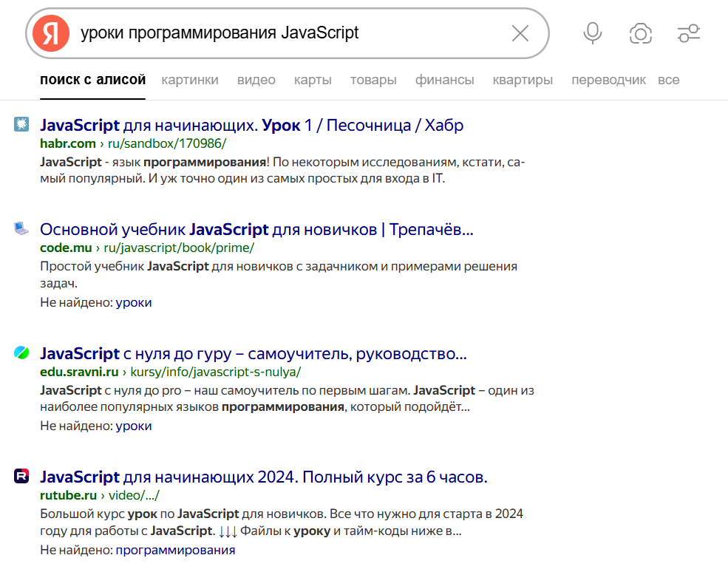Open 'Основной учебник JavaScript для новичков' result
728x572 pixels.
256,229
